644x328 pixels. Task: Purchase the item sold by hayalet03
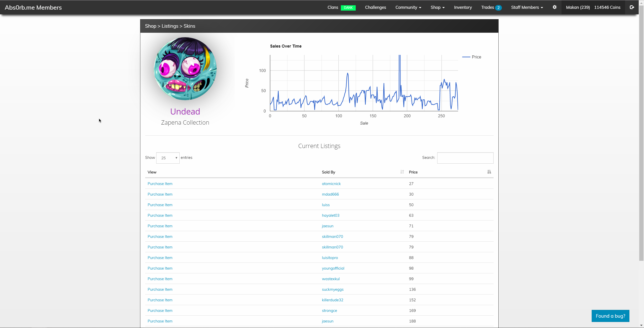pos(160,215)
